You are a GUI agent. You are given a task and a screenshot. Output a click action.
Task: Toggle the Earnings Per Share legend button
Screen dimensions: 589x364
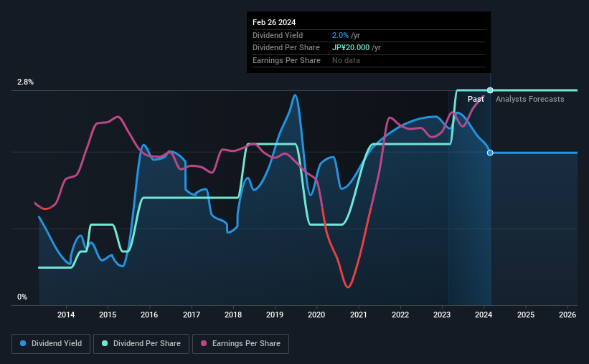(240, 344)
